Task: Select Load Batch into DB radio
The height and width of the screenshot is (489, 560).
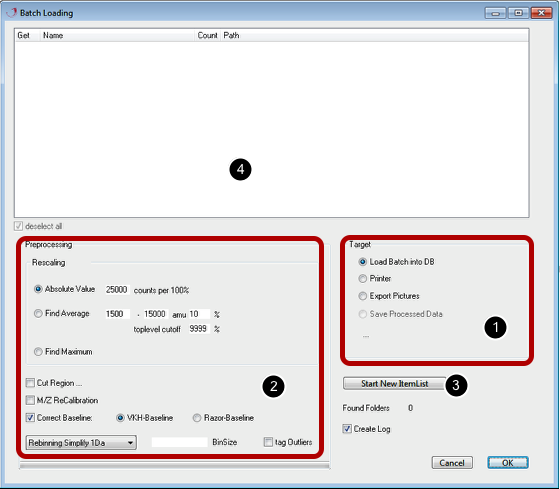Action: point(362,262)
